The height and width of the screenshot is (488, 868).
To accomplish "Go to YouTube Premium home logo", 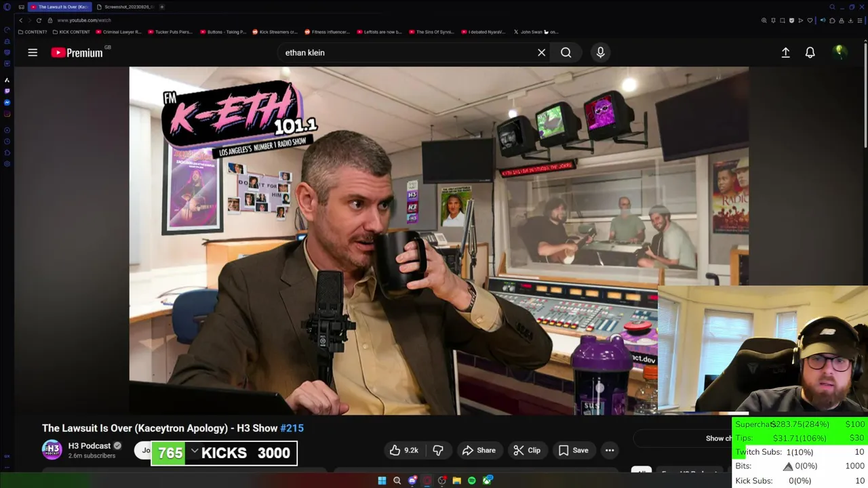I will [x=77, y=53].
